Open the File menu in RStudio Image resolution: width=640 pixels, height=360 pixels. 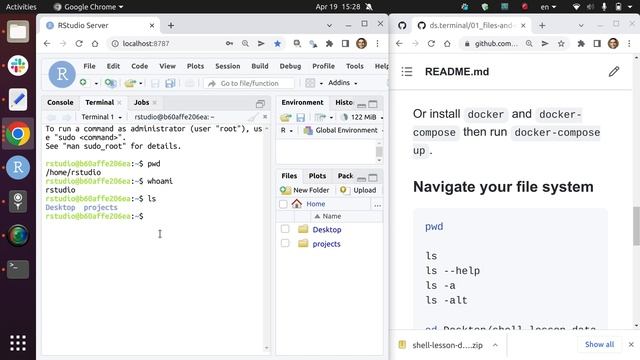coord(89,66)
